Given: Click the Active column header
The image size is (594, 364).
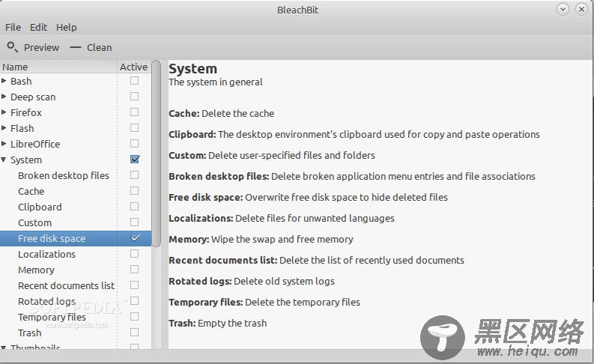Looking at the screenshot, I should (x=134, y=67).
